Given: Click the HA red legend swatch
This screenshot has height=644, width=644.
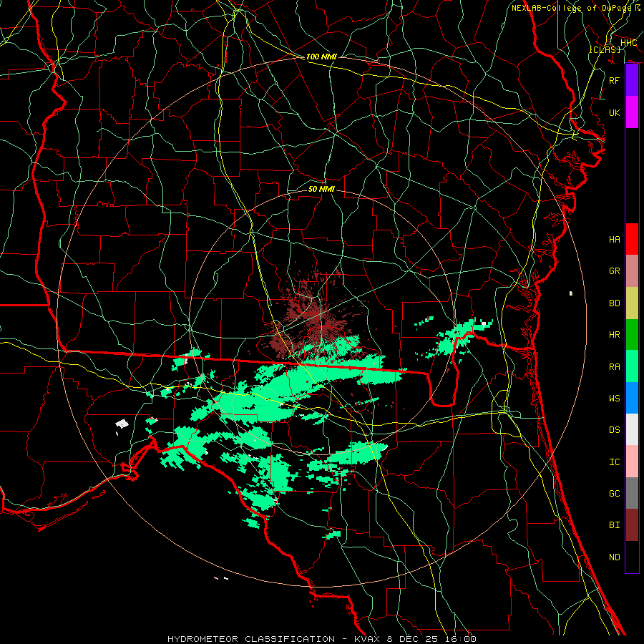Looking at the screenshot, I should (632, 239).
